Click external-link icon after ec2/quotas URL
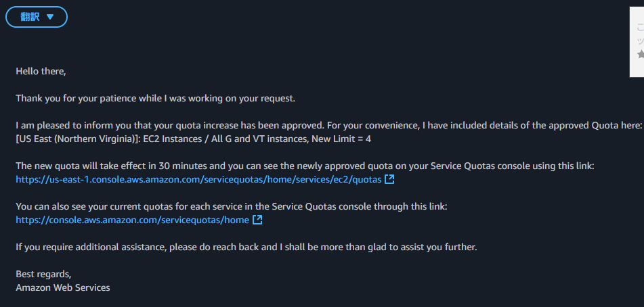 (389, 179)
